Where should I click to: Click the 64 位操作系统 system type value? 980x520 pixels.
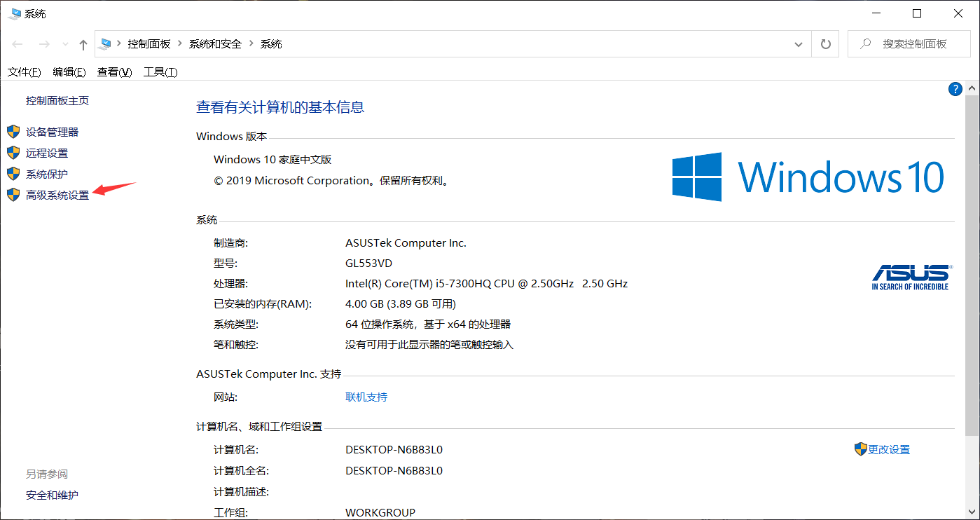(x=428, y=324)
